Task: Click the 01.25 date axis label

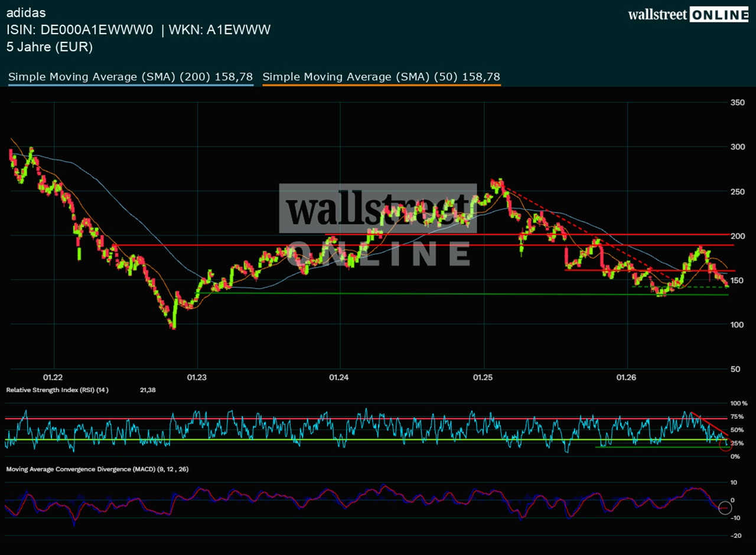Action: [483, 377]
